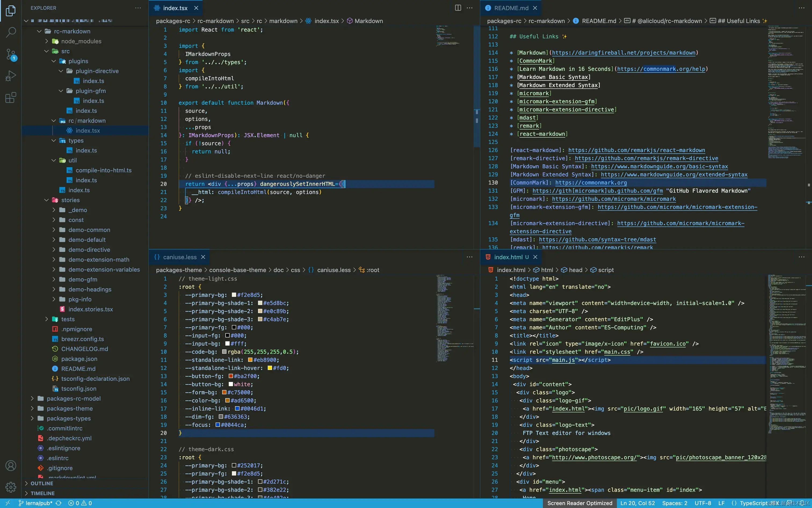Open the Extensions view

click(x=11, y=98)
